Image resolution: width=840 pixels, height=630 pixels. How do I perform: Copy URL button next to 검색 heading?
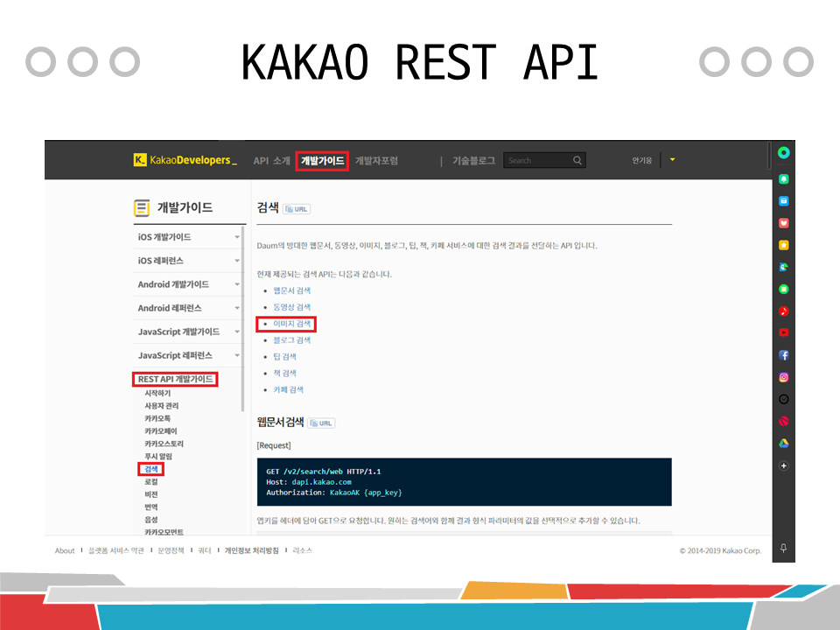point(297,209)
